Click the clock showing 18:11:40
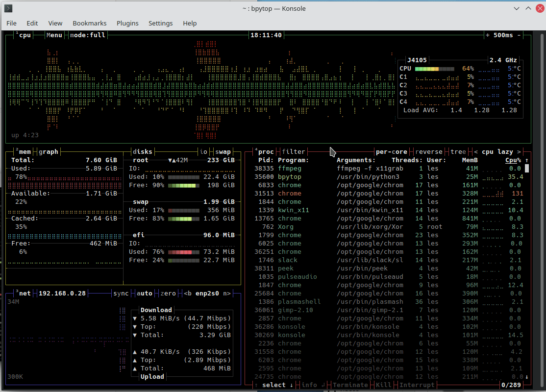The image size is (546, 392). click(266, 35)
